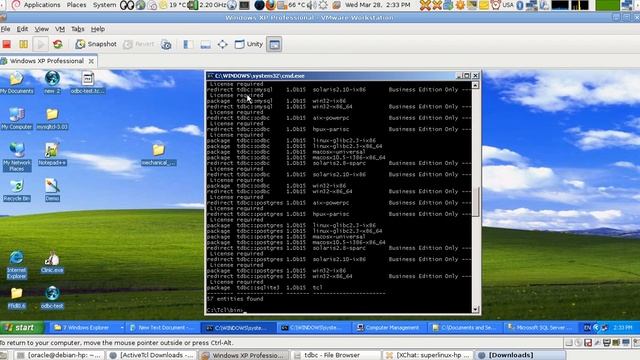Open the Windows Explorer taskbar group

[88, 327]
